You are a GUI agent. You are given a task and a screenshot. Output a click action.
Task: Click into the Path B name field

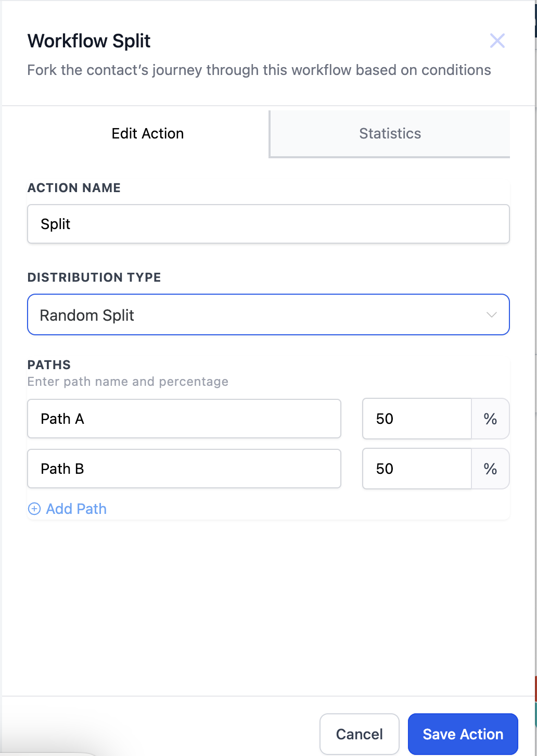click(x=184, y=469)
